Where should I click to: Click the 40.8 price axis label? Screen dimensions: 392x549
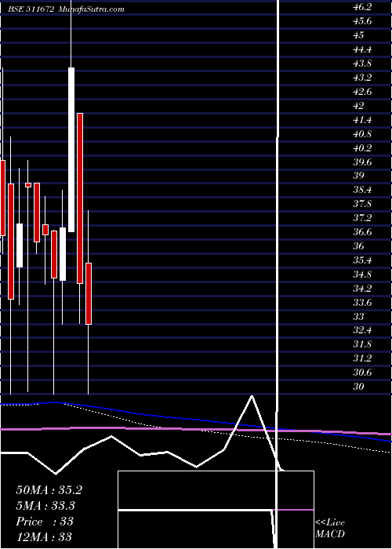point(362,134)
